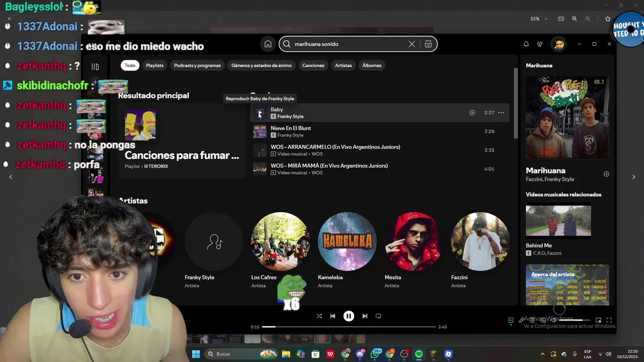Open the Franky Style artist card
Screen dimensions: 644x362
tap(214, 250)
